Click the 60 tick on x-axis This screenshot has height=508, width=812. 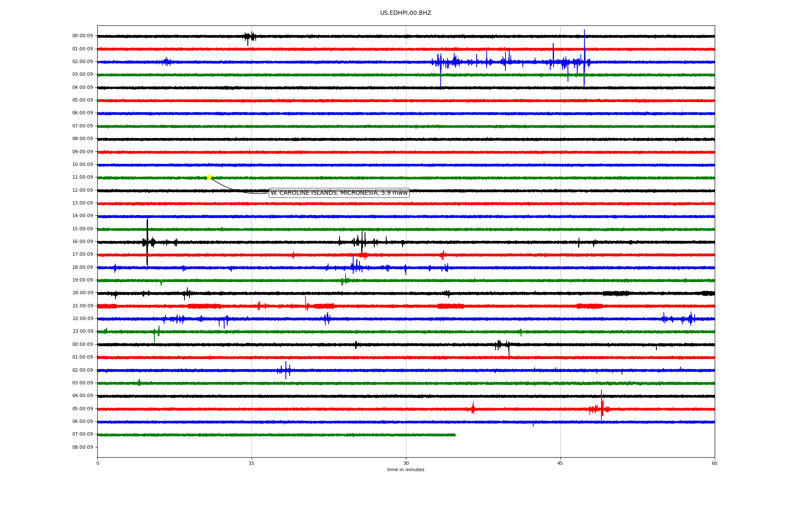pyautogui.click(x=714, y=464)
